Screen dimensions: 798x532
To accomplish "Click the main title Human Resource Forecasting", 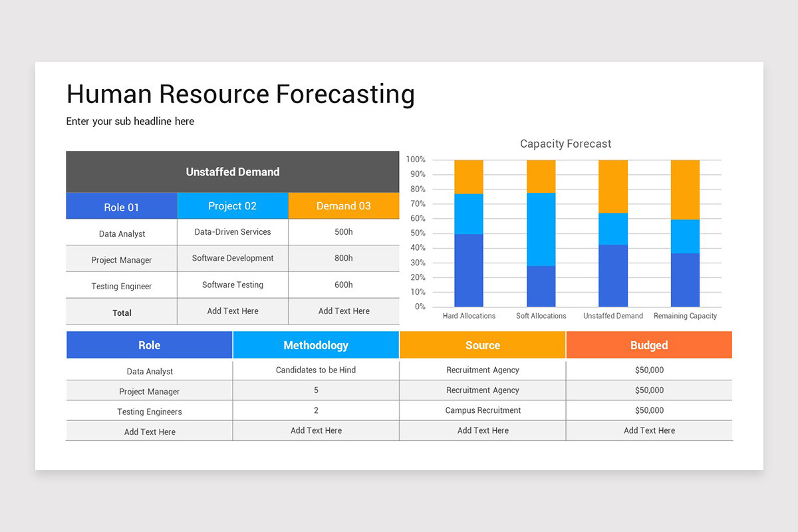I will click(x=240, y=94).
